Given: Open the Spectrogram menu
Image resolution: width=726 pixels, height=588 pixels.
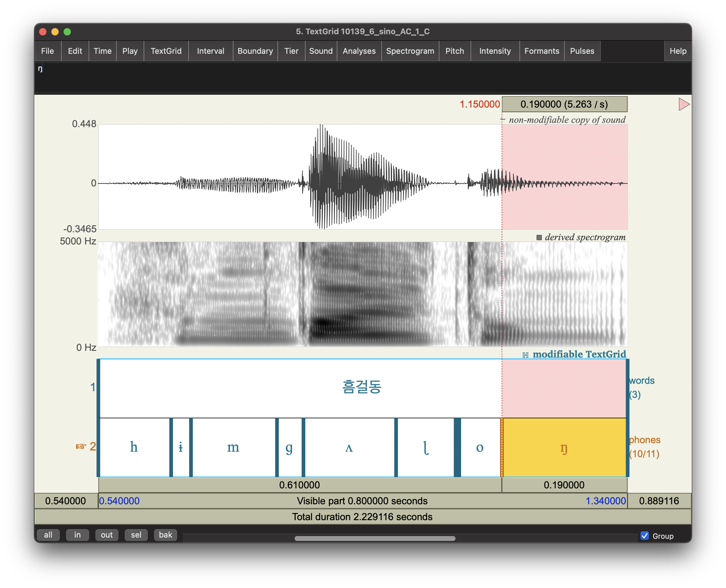Looking at the screenshot, I should click(x=410, y=51).
